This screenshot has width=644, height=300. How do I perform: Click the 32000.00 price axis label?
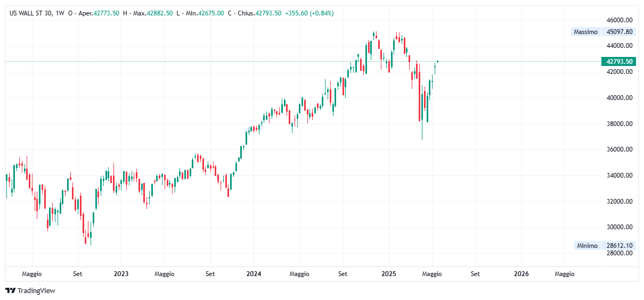click(619, 202)
